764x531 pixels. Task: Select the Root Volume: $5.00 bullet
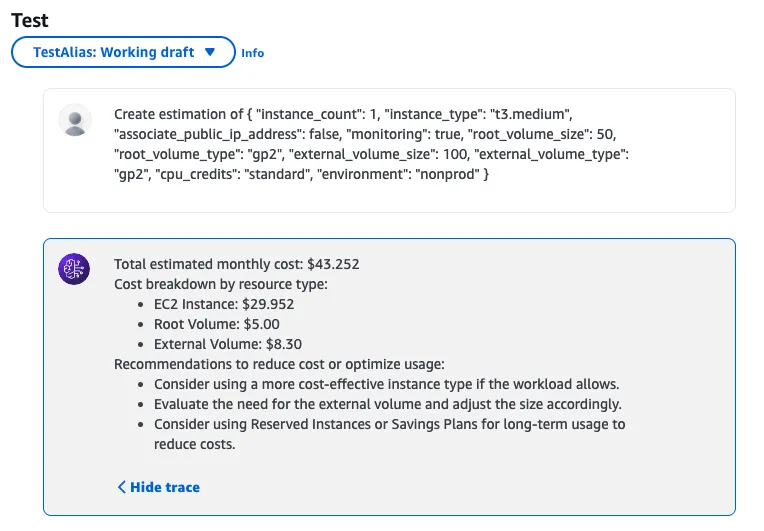click(217, 324)
